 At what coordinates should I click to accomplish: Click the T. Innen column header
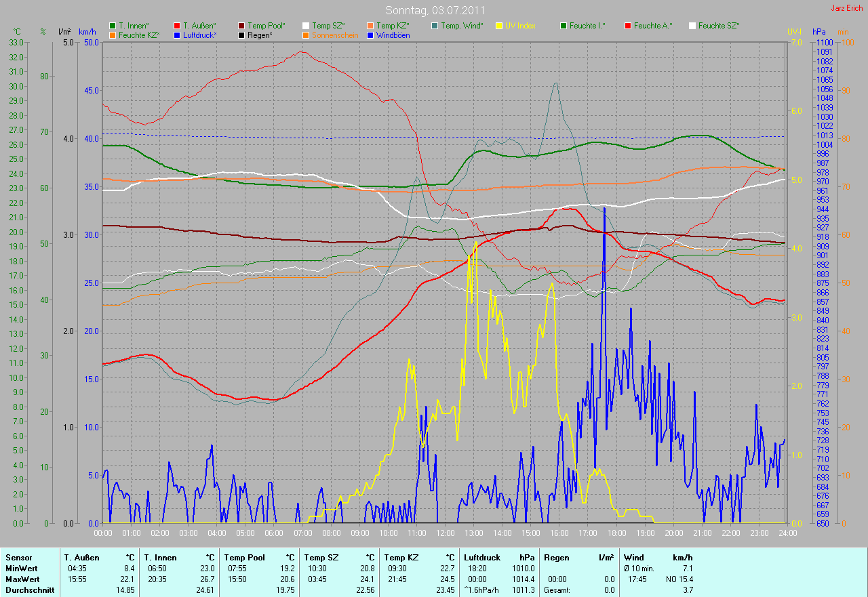(160, 558)
